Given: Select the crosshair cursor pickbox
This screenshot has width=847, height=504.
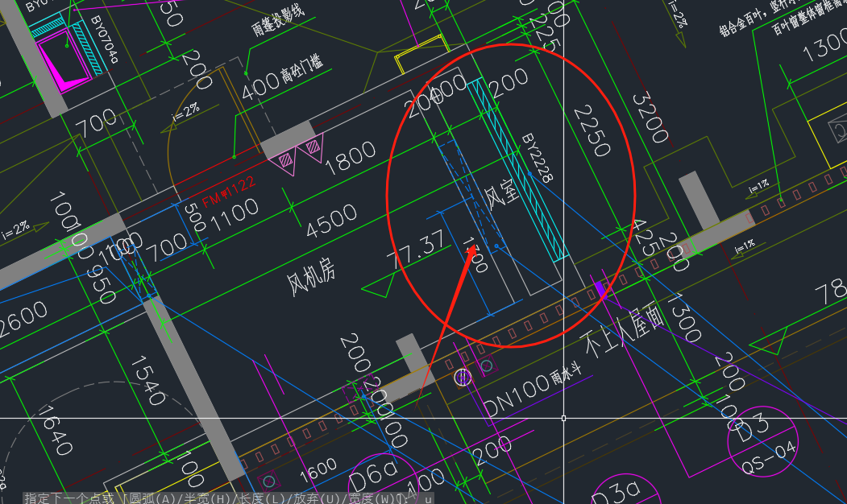Looking at the screenshot, I should click(x=564, y=418).
